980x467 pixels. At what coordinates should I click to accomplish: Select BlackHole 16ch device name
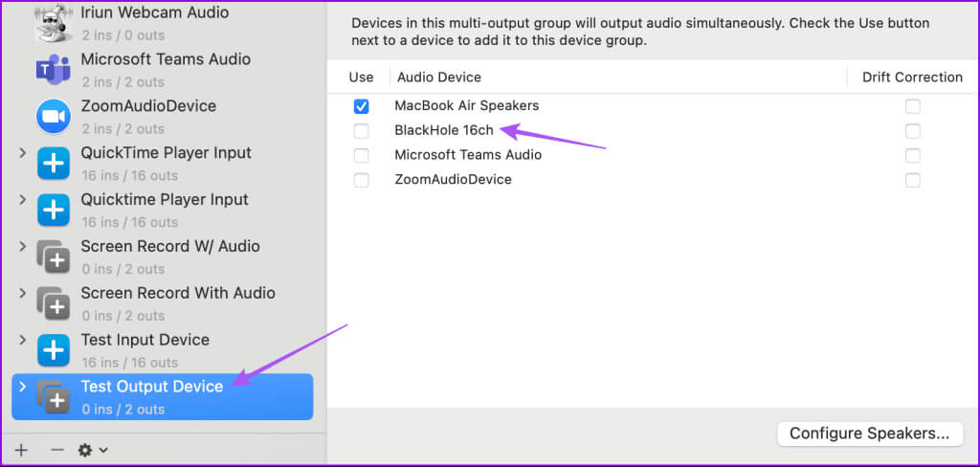tap(444, 130)
